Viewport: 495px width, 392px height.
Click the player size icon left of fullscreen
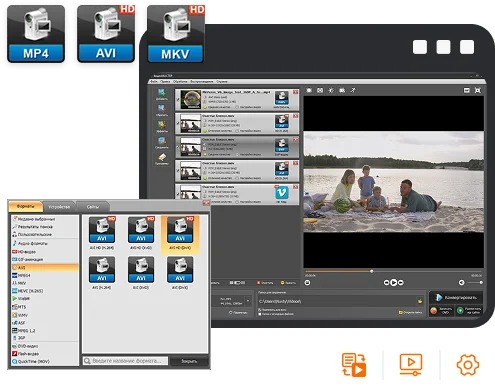(467, 90)
